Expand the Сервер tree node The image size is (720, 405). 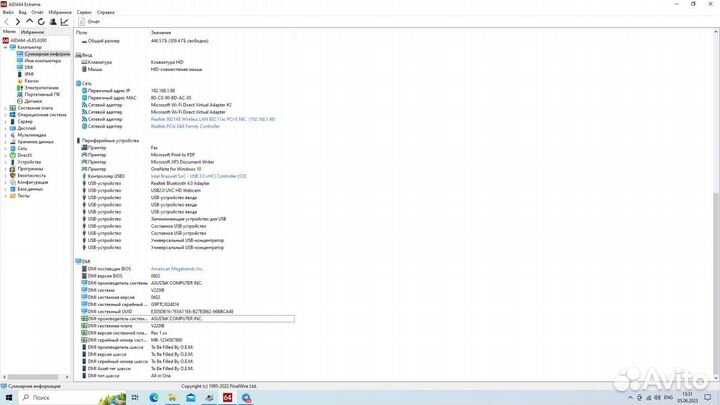(6, 122)
